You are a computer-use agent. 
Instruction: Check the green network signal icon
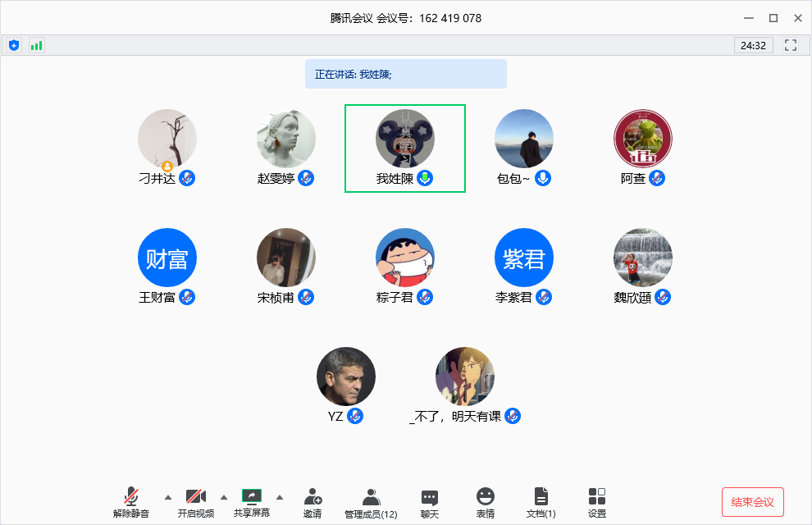(x=36, y=46)
